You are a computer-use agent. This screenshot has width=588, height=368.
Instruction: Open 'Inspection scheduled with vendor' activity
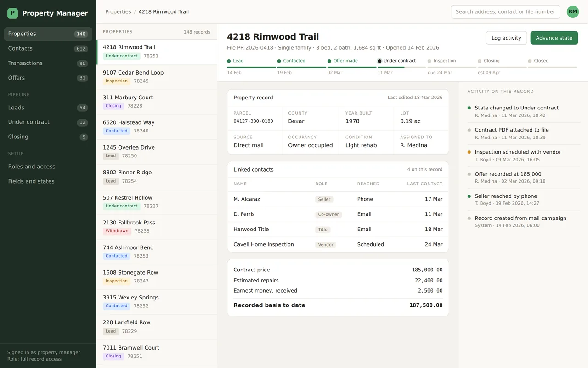click(524, 155)
